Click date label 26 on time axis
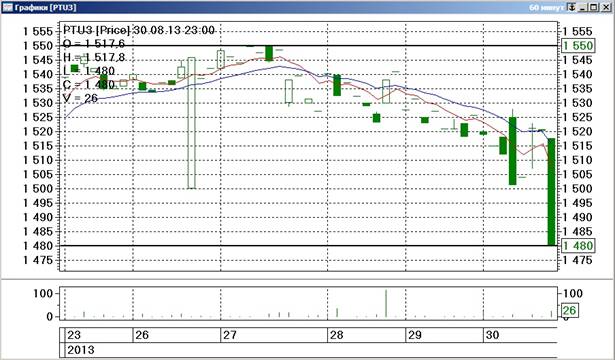The width and height of the screenshot is (615, 360). (142, 335)
